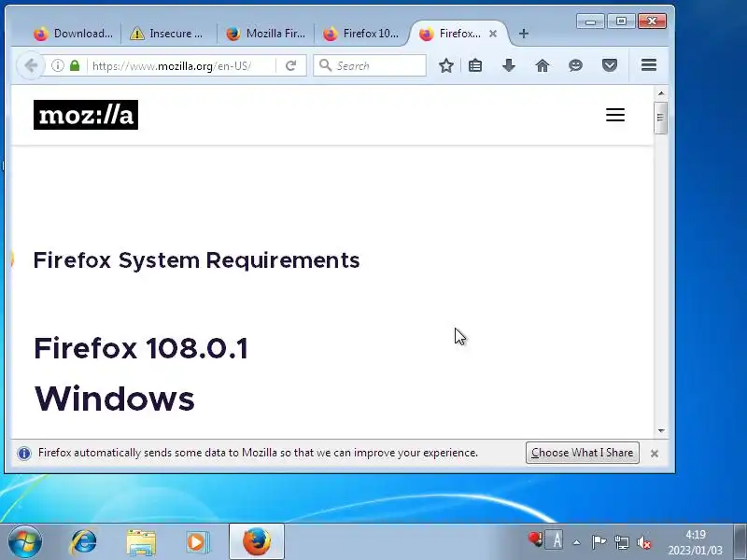Switch to the Firefox 10... tab

360,34
